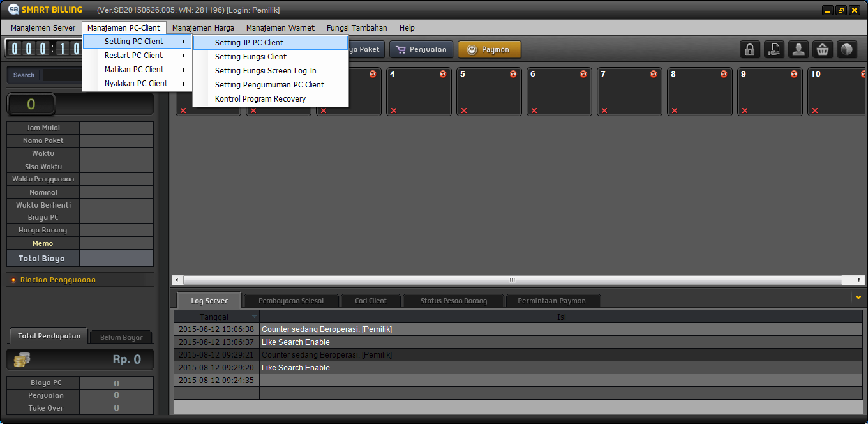The width and height of the screenshot is (868, 424).
Task: Switch to Log Server tab
Action: (209, 301)
